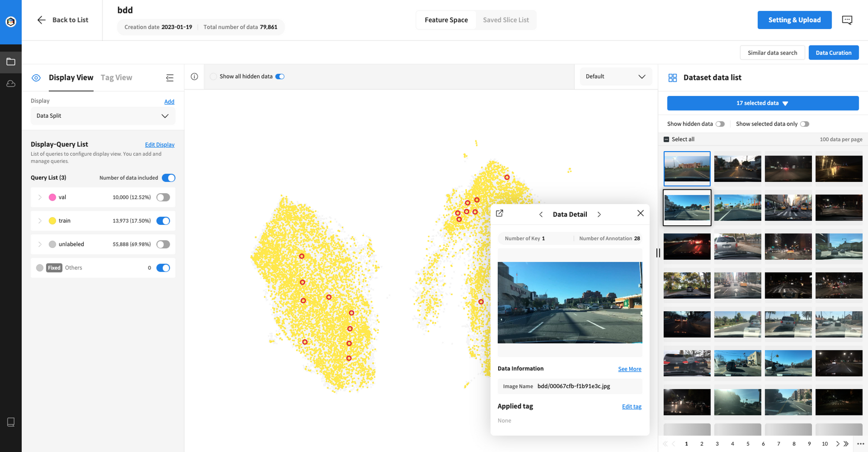This screenshot has width=868, height=452.
Task: Click the image name bdd/00067cfb-f1b91e3c.jpg
Action: [x=573, y=386]
